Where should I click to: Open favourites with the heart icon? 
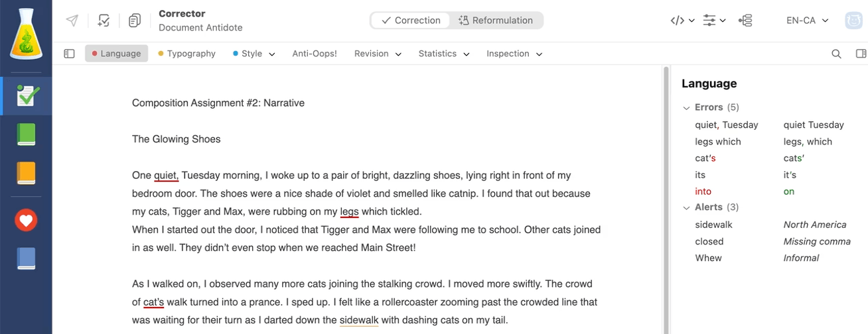26,221
